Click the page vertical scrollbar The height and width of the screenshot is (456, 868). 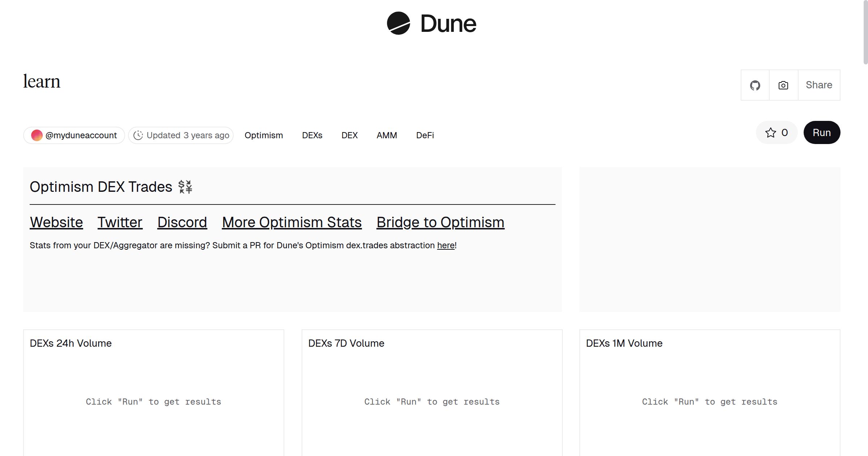tap(865, 33)
